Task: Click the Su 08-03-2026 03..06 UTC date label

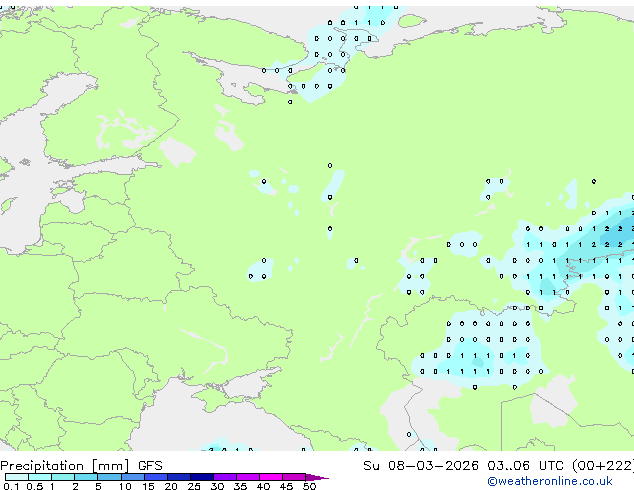Action: tap(463, 466)
